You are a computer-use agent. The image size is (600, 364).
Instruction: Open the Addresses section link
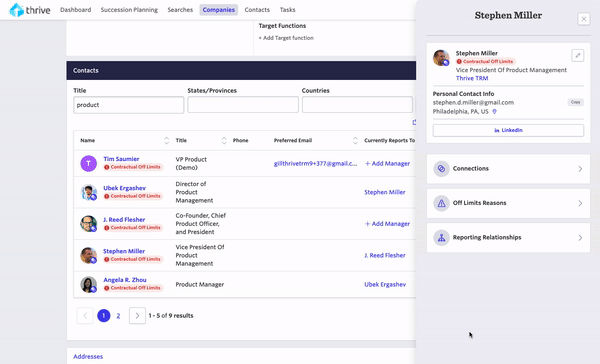click(x=88, y=356)
